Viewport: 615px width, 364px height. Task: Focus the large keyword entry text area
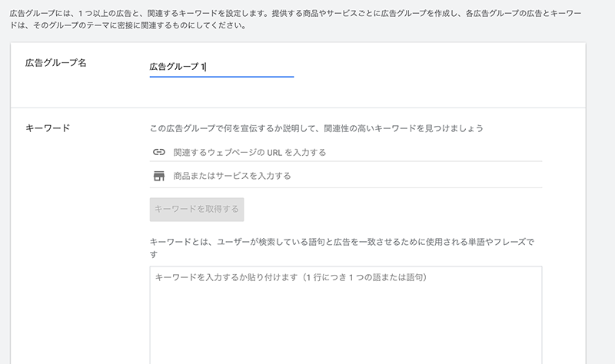[345, 315]
